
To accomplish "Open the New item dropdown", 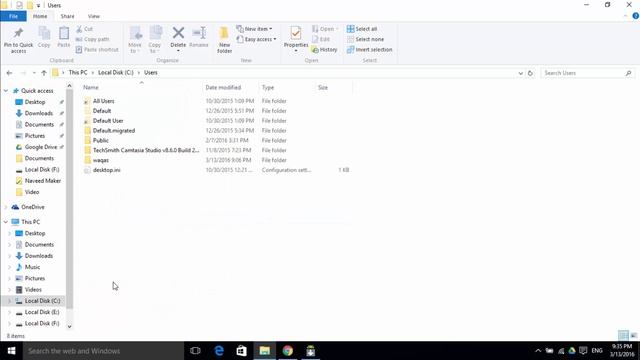I will point(254,29).
